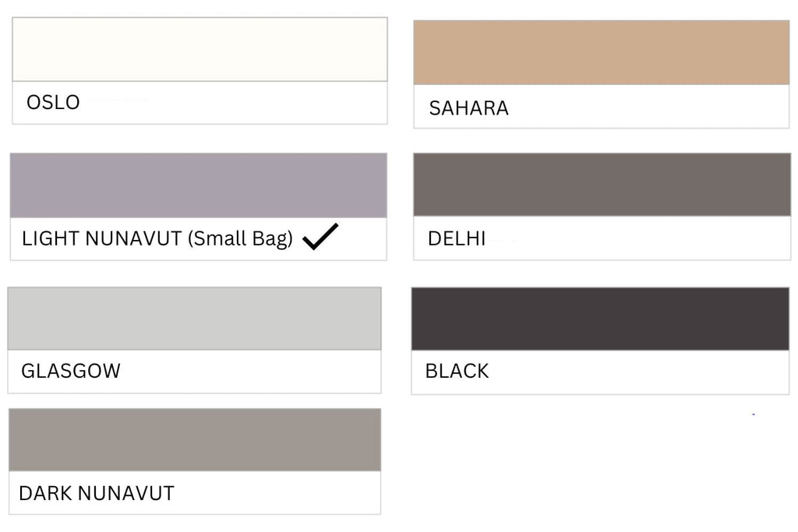Click the DELHI label text
The image size is (798, 532).
pos(457,238)
